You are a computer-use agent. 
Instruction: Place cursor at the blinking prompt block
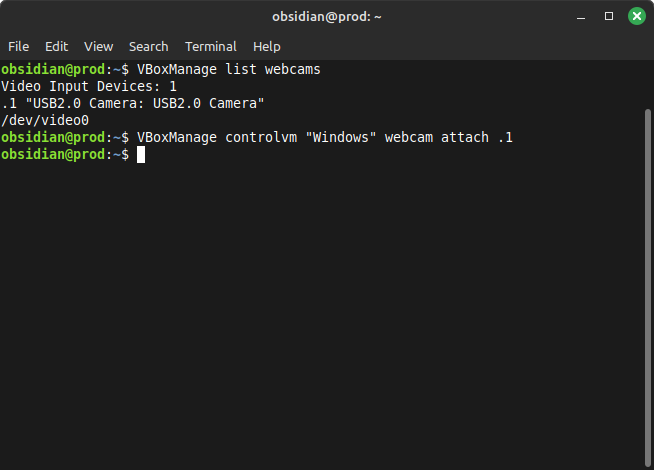click(x=141, y=155)
